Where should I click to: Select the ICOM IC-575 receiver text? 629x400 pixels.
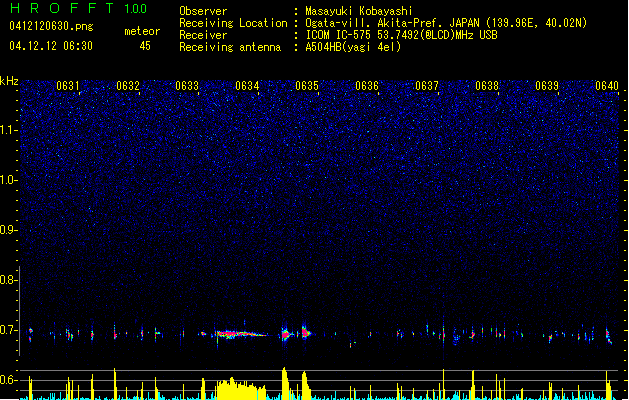[402, 35]
